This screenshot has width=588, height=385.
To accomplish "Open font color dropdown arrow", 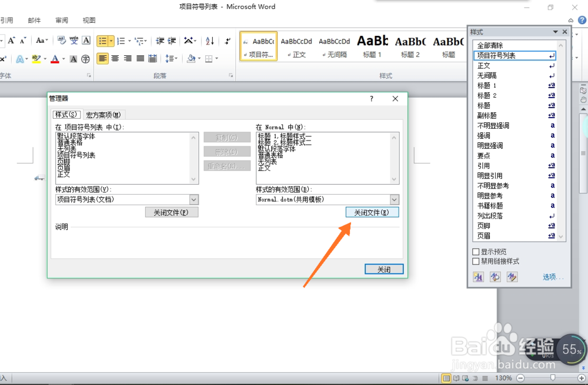I will pyautogui.click(x=64, y=59).
